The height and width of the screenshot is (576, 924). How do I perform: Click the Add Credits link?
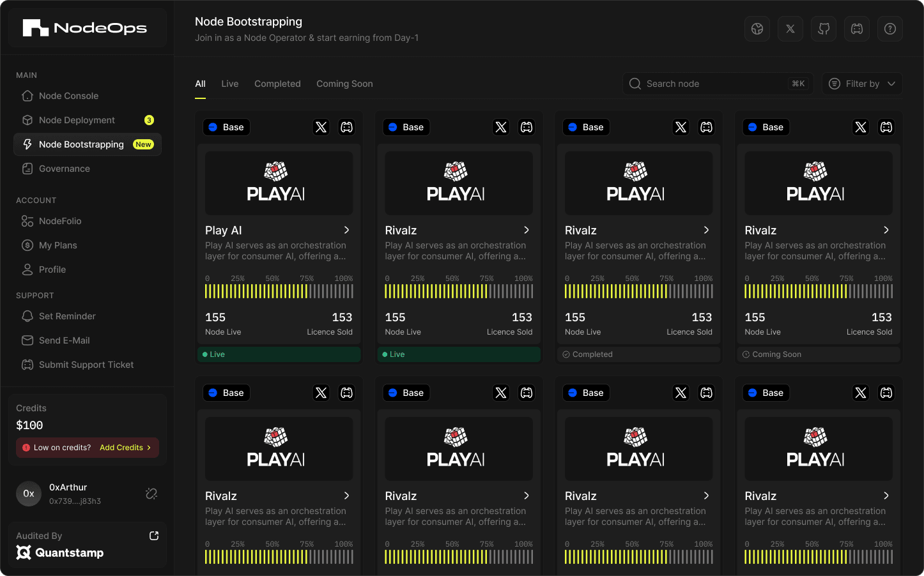click(125, 448)
